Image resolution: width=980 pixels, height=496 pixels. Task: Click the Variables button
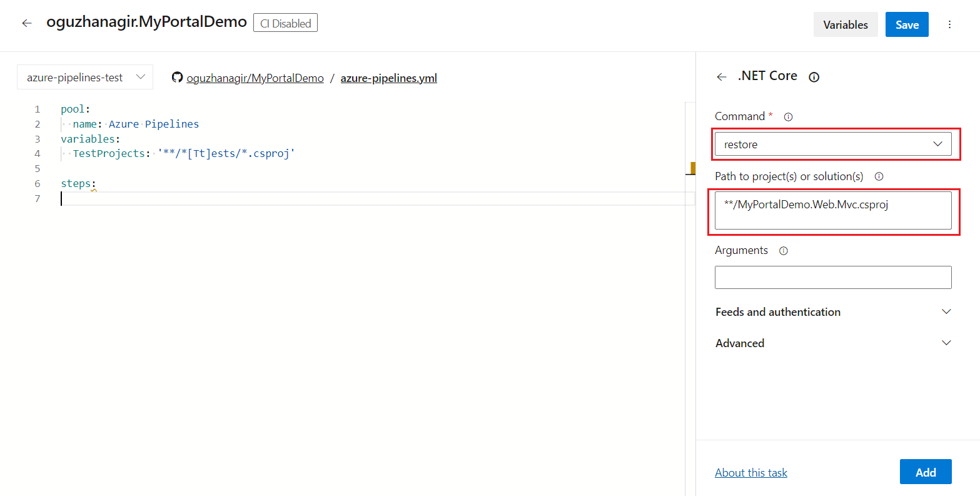tap(846, 24)
